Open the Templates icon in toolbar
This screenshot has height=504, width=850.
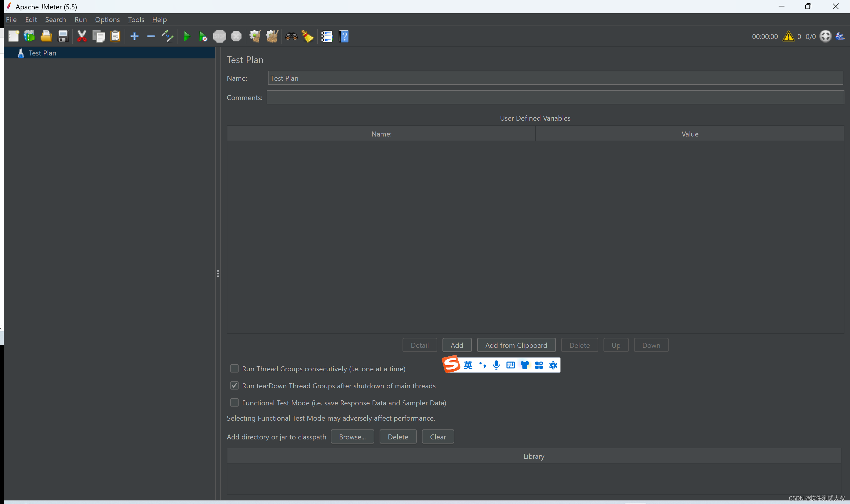click(x=30, y=36)
